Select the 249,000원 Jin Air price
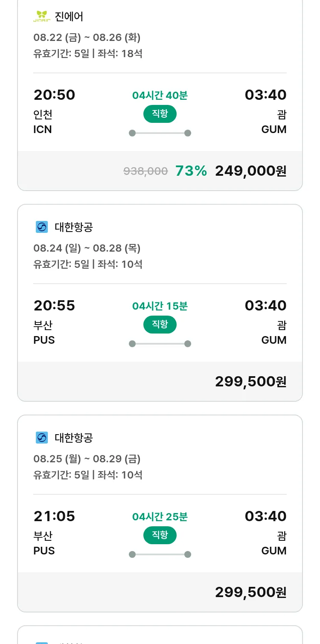320x644 pixels. (250, 171)
